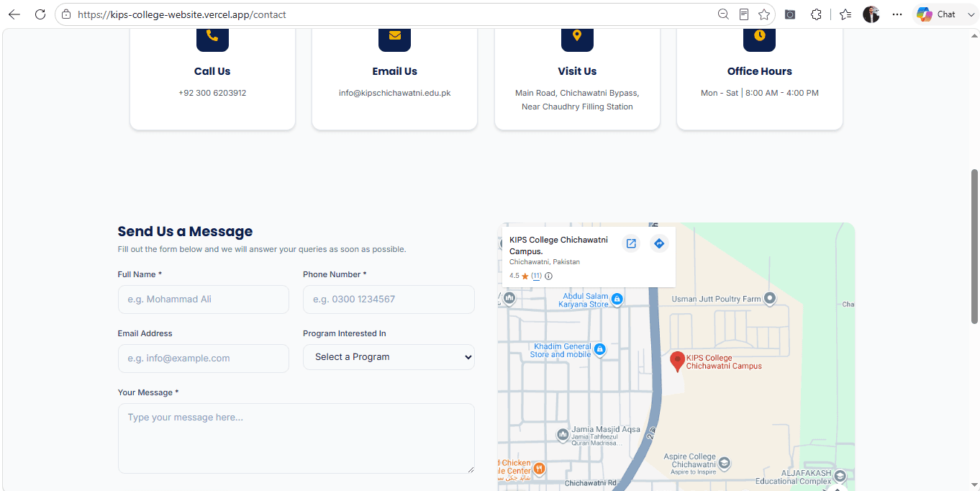This screenshot has height=491, width=980.
Task: Click KIPS College Chichawatni Campus map title
Action: click(558, 245)
